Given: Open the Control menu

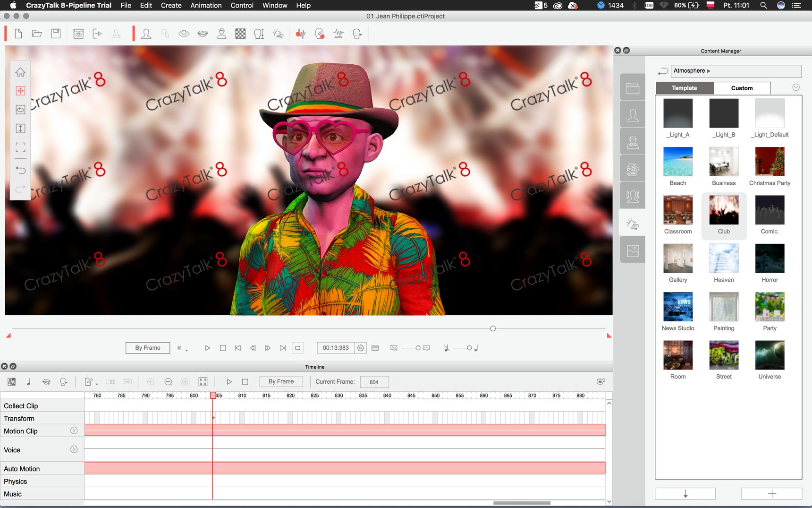Looking at the screenshot, I should 242,5.
